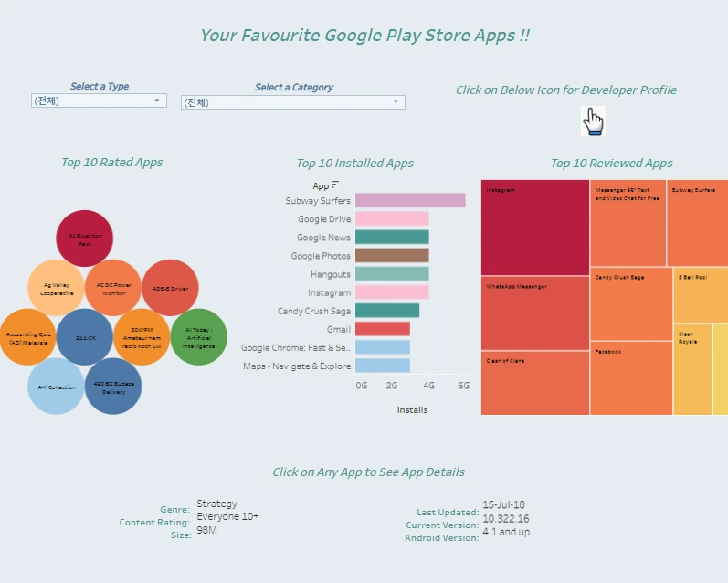Image resolution: width=728 pixels, height=583 pixels.
Task: Click the Select a Category dropdown arrow
Action: pyautogui.click(x=396, y=101)
